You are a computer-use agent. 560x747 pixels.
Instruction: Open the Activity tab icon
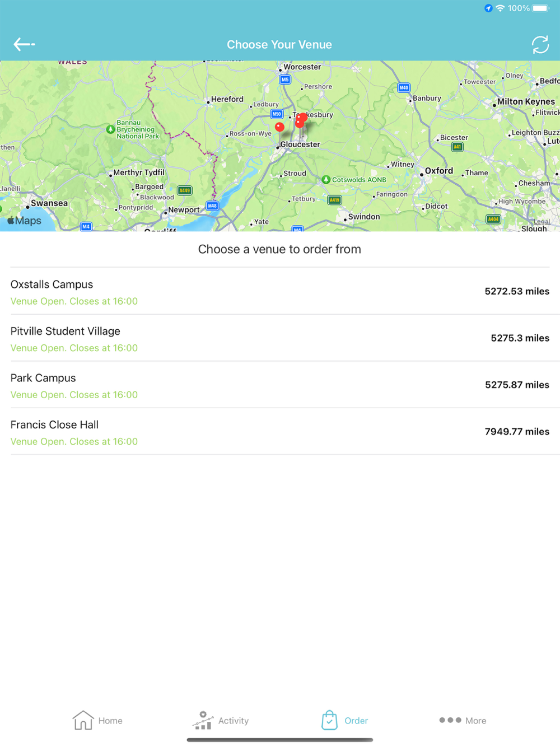click(202, 720)
